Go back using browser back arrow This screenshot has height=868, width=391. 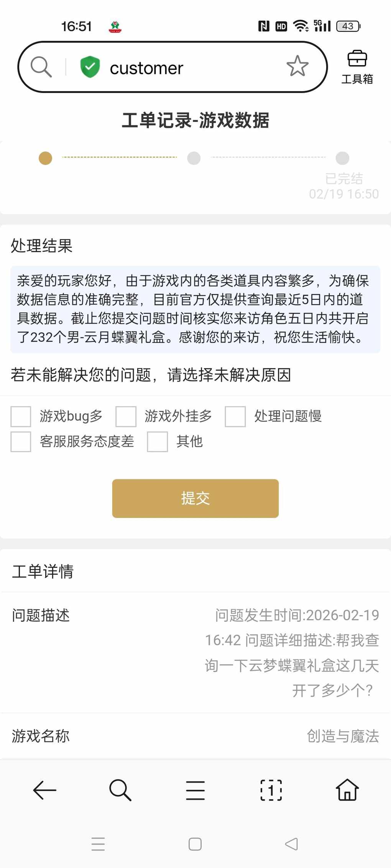click(44, 790)
